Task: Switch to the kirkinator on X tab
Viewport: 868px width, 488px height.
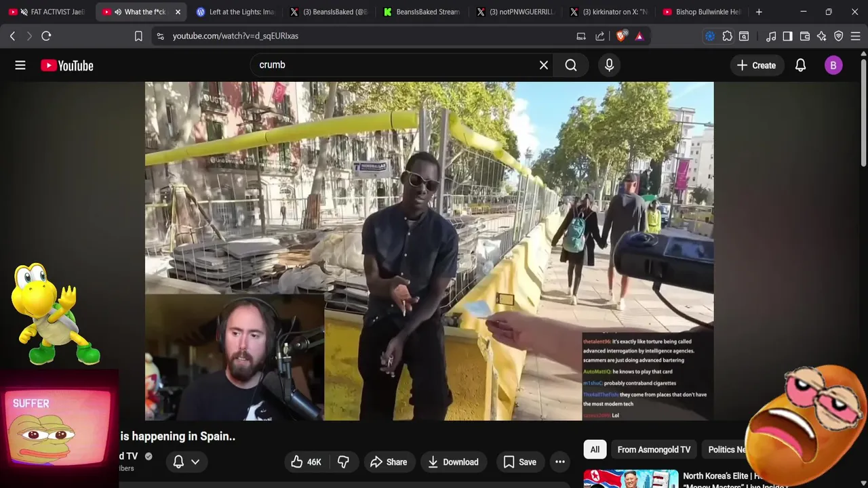Action: 608,12
